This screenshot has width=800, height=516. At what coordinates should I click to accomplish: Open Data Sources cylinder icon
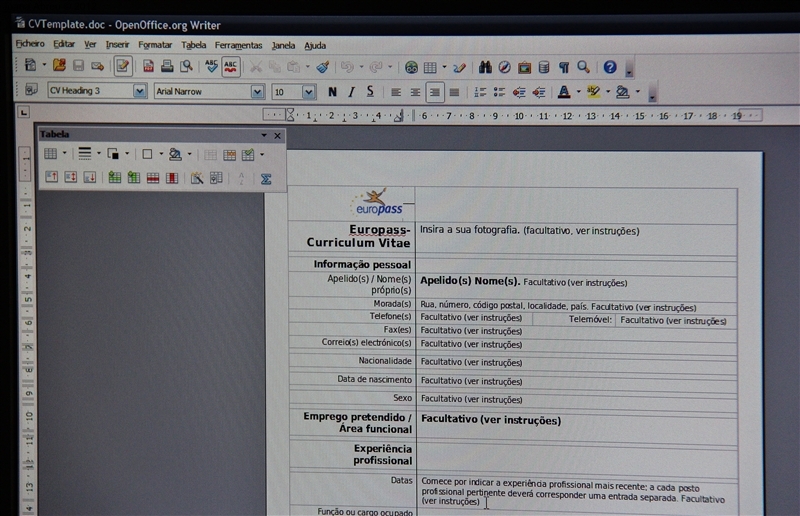click(x=544, y=67)
